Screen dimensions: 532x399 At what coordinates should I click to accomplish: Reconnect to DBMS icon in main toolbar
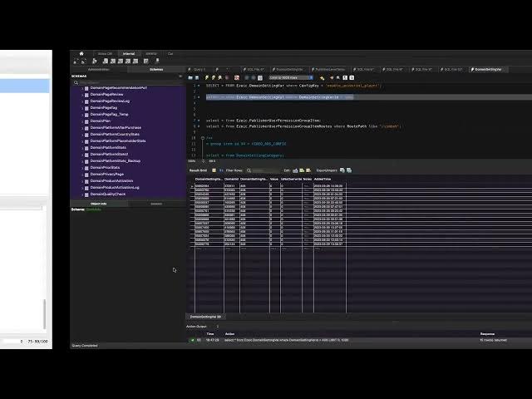pyautogui.click(x=157, y=61)
